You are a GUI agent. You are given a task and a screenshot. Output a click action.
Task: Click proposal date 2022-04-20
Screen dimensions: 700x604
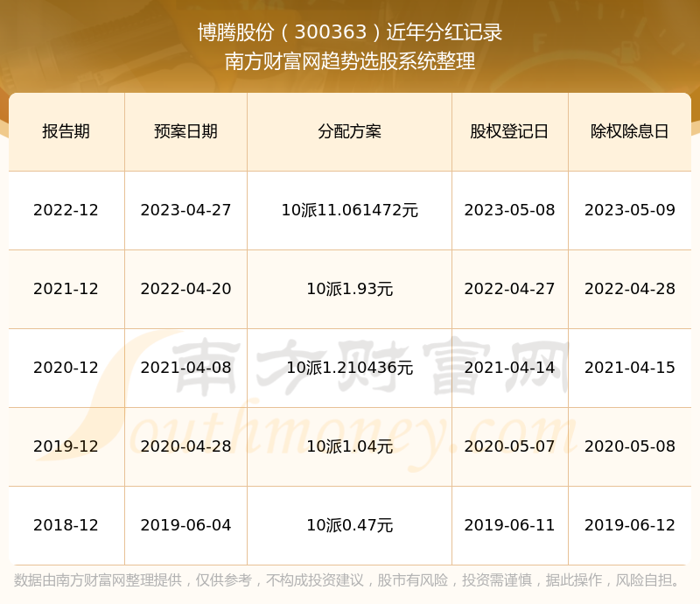click(185, 289)
